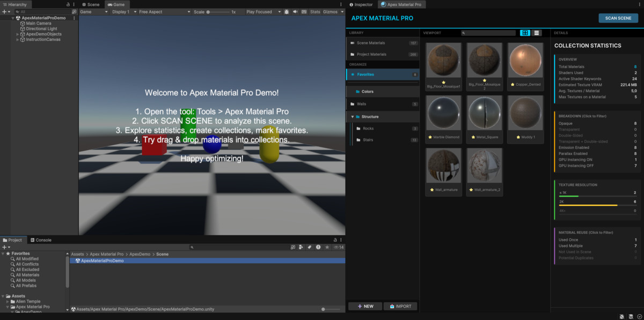The height and width of the screenshot is (320, 644).
Task: Toggle the Hierarchy panel lock icon
Action: [x=68, y=4]
